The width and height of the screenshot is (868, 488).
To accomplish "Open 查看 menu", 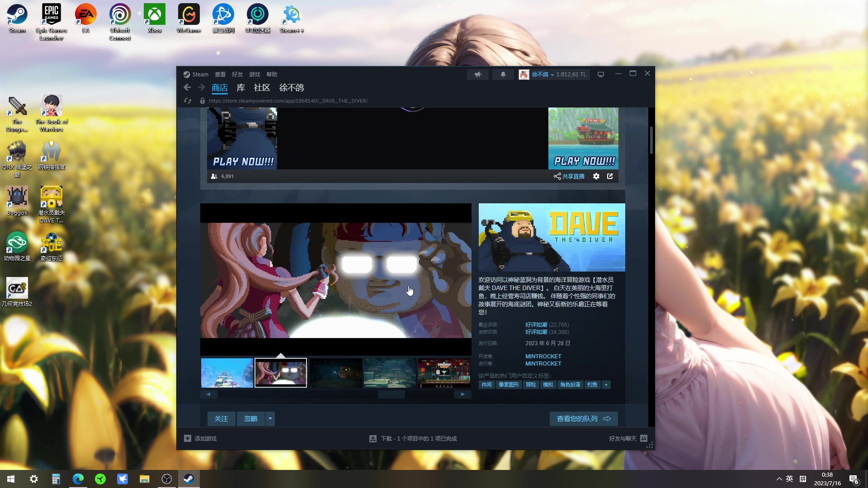I will tap(220, 75).
